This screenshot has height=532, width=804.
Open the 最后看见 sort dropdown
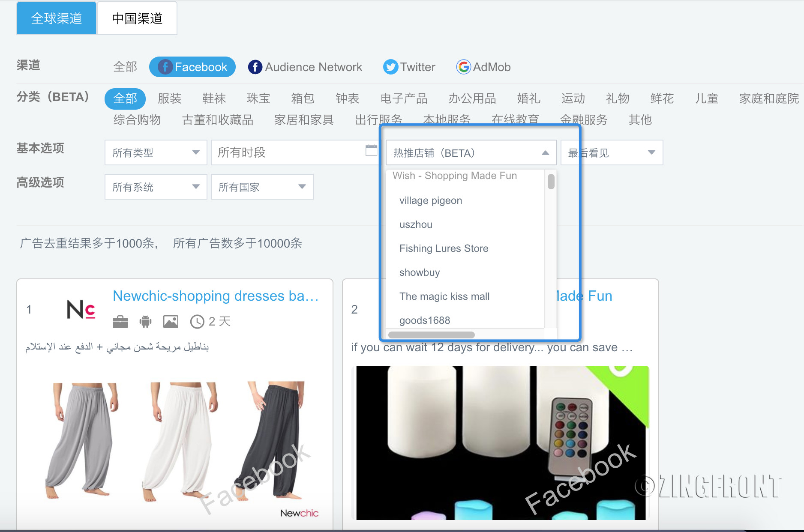(x=612, y=152)
